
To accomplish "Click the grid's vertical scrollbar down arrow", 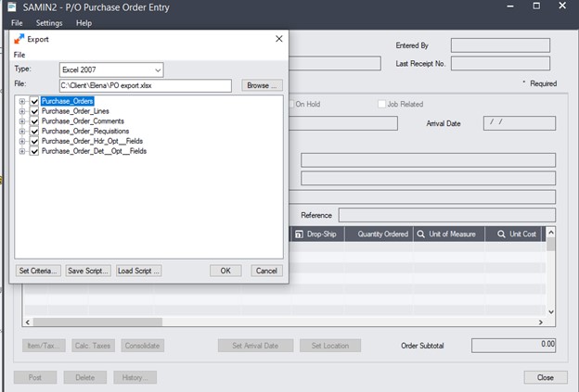I will (551, 311).
